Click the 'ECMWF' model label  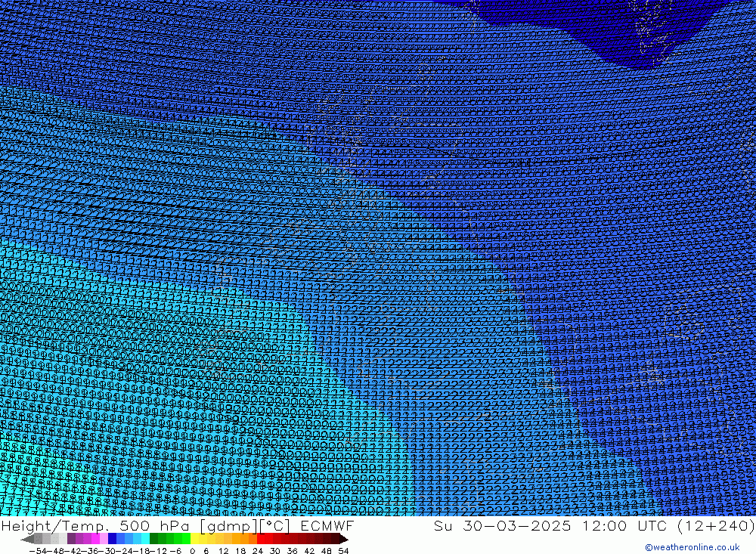pyautogui.click(x=327, y=525)
